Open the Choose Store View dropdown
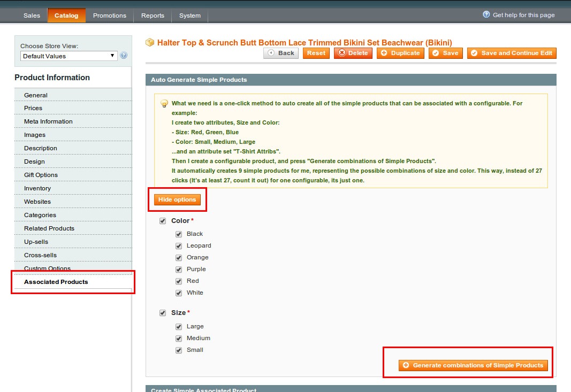 point(69,56)
